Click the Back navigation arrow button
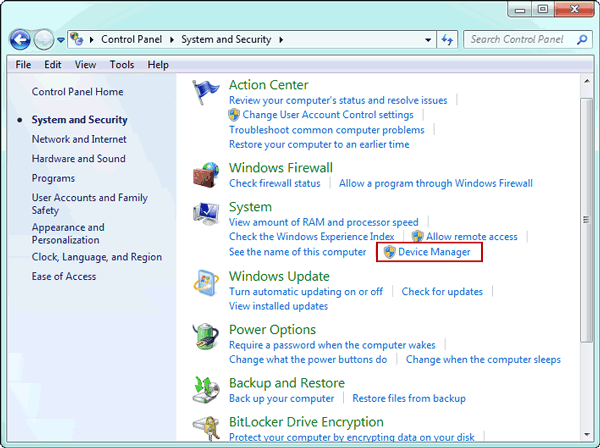The width and height of the screenshot is (600, 448). (x=20, y=39)
